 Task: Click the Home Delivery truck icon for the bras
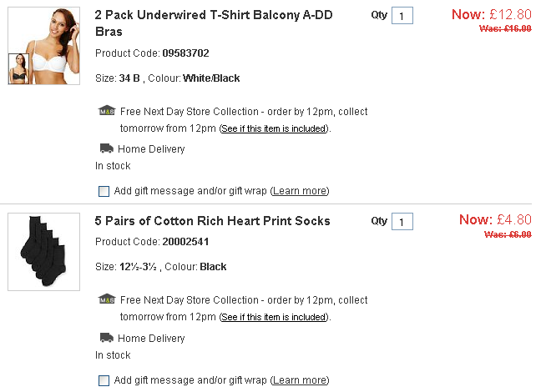click(106, 148)
